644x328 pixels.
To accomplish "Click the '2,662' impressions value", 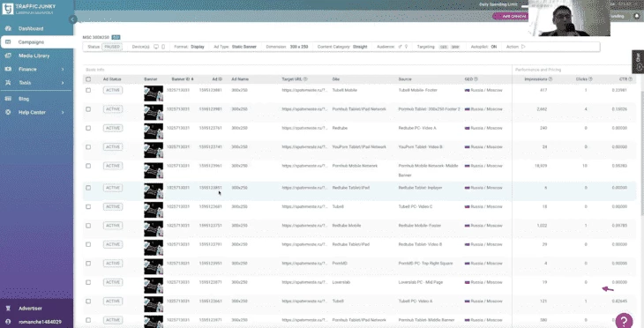I will point(543,109).
